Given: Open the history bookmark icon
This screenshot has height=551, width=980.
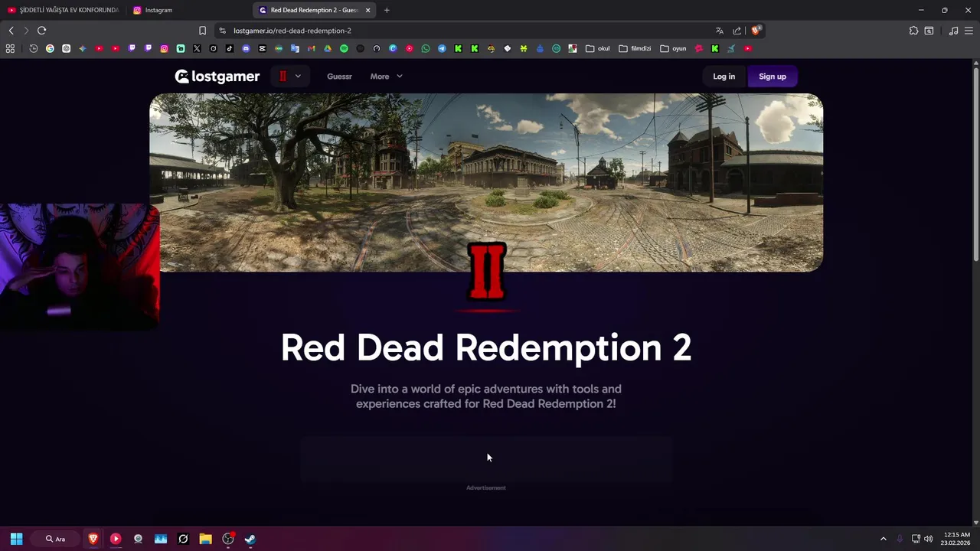Looking at the screenshot, I should [34, 48].
